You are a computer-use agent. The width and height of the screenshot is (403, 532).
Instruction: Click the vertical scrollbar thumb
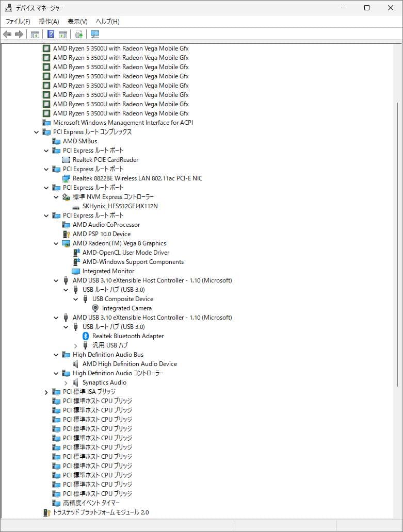[x=397, y=242]
